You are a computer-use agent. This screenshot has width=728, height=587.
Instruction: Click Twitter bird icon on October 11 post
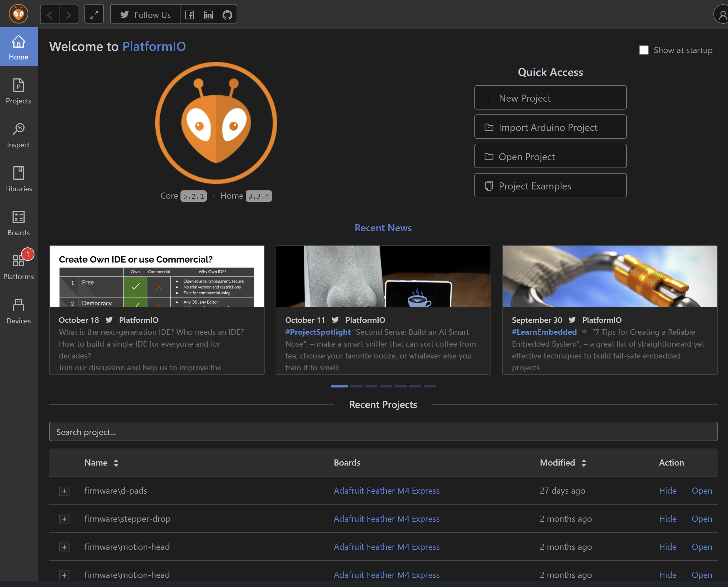(335, 320)
